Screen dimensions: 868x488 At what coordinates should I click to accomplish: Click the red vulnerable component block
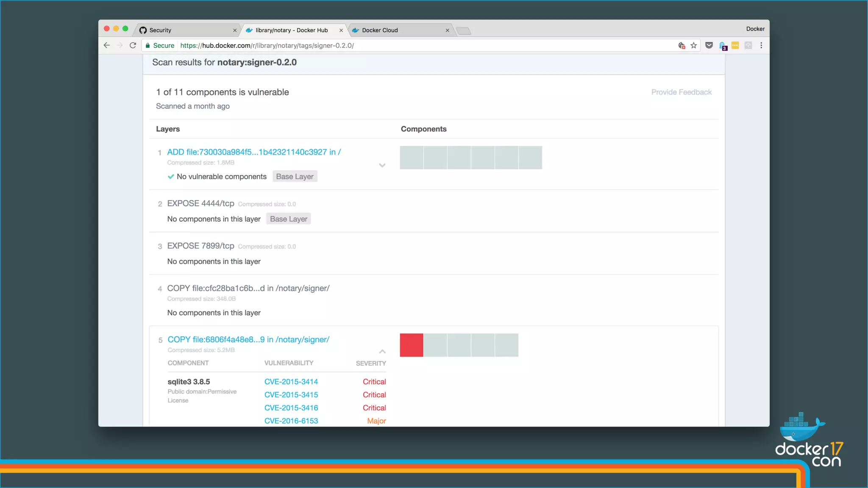pos(411,345)
